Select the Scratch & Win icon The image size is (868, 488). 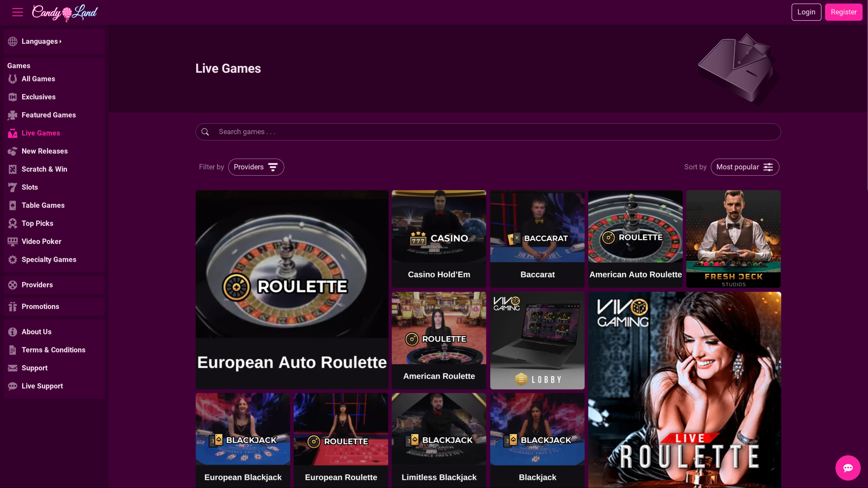click(x=13, y=169)
